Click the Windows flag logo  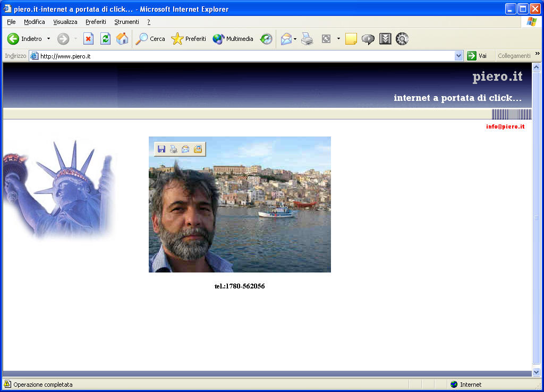(531, 22)
